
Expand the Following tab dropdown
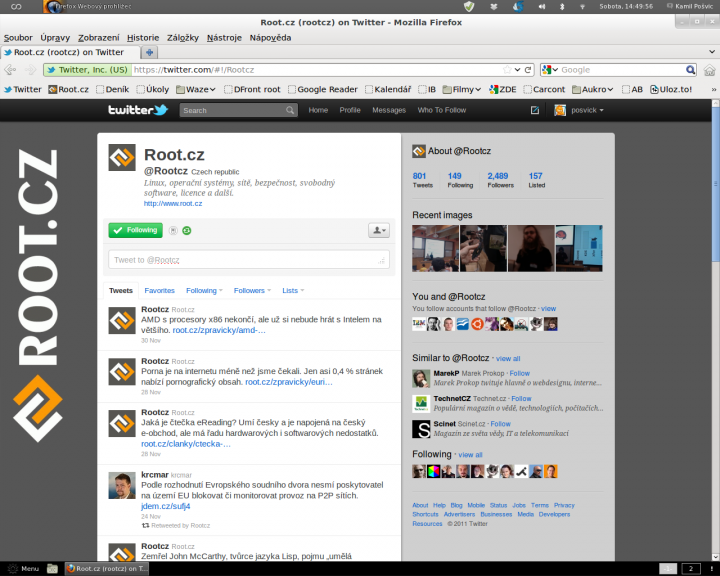204,290
